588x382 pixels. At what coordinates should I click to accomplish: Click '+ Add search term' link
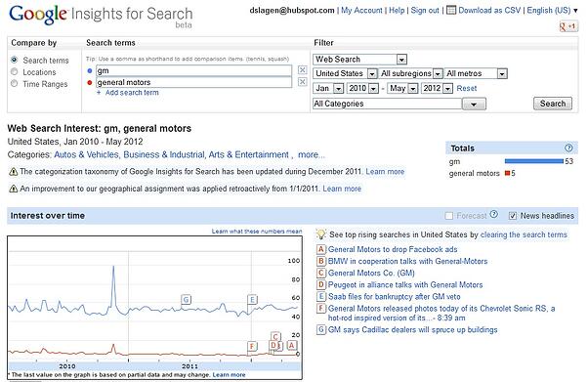[128, 93]
